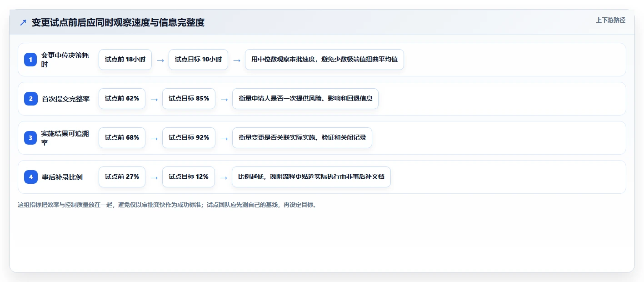Click step badge 4 for 事后补录比例
The image size is (644, 282).
[x=31, y=177]
